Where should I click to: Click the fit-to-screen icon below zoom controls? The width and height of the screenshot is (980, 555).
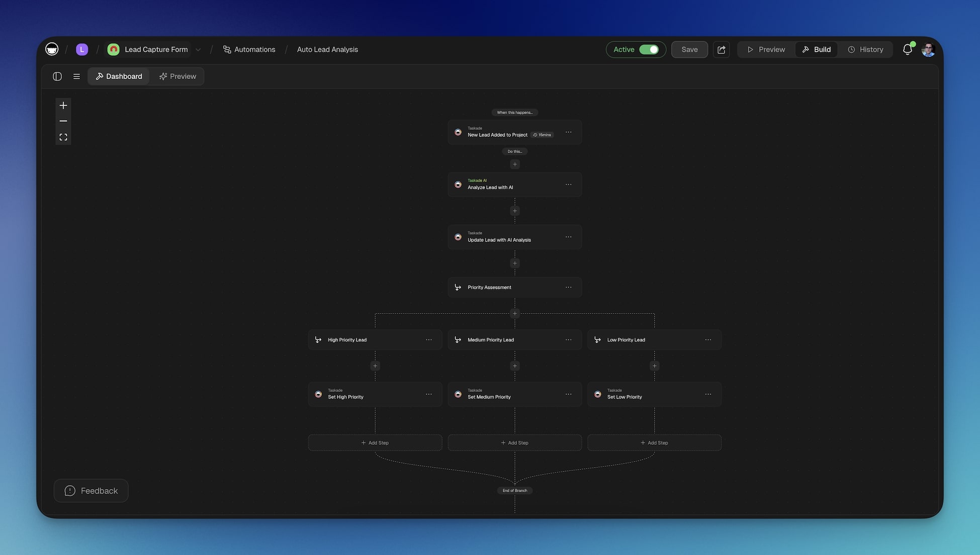63,136
